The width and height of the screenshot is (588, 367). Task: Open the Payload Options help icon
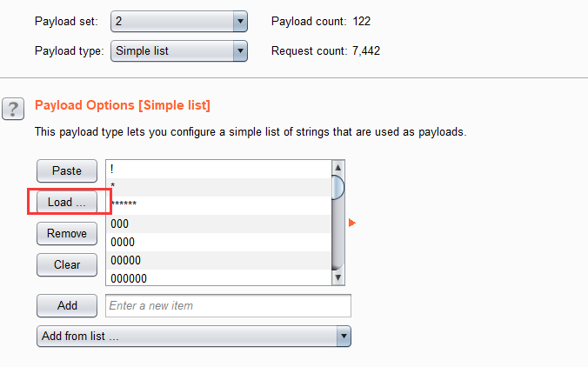[x=13, y=109]
